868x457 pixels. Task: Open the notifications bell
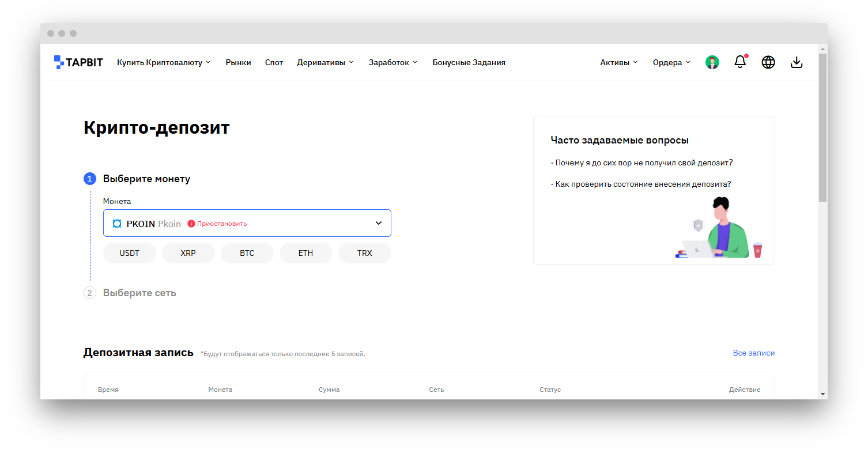point(740,62)
